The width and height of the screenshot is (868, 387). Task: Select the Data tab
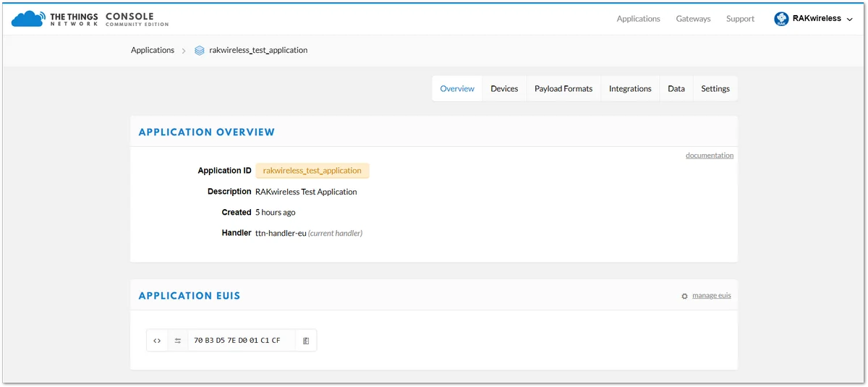click(676, 89)
